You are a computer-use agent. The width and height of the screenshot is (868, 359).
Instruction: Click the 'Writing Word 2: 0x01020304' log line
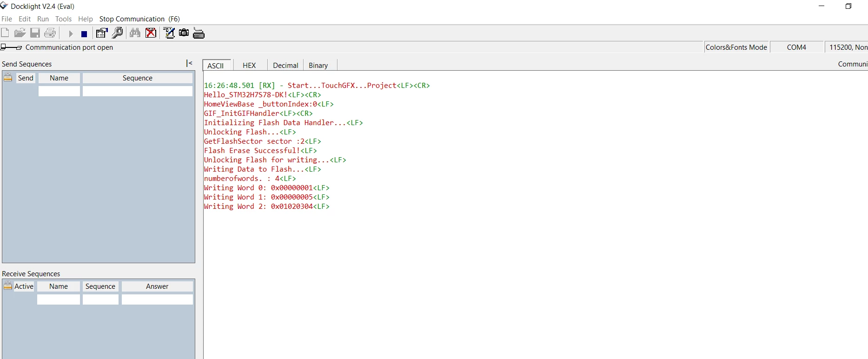coord(267,206)
